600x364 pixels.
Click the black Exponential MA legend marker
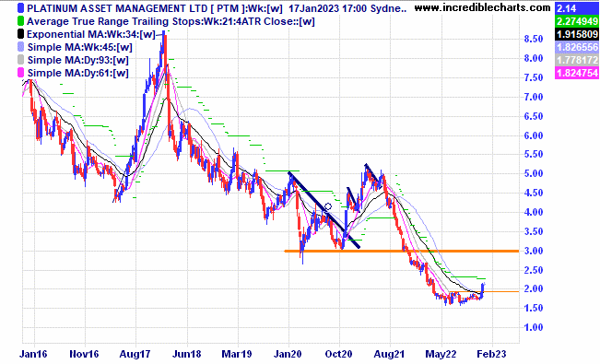pyautogui.click(x=20, y=34)
